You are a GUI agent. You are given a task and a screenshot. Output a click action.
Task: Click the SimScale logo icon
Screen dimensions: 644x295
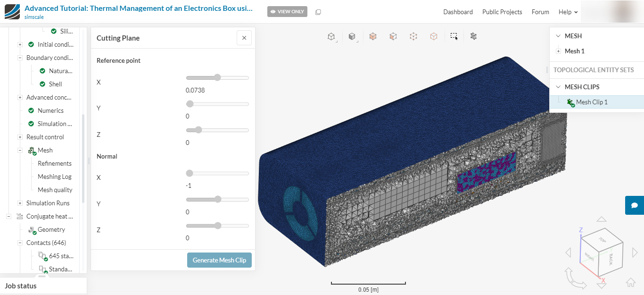point(12,12)
